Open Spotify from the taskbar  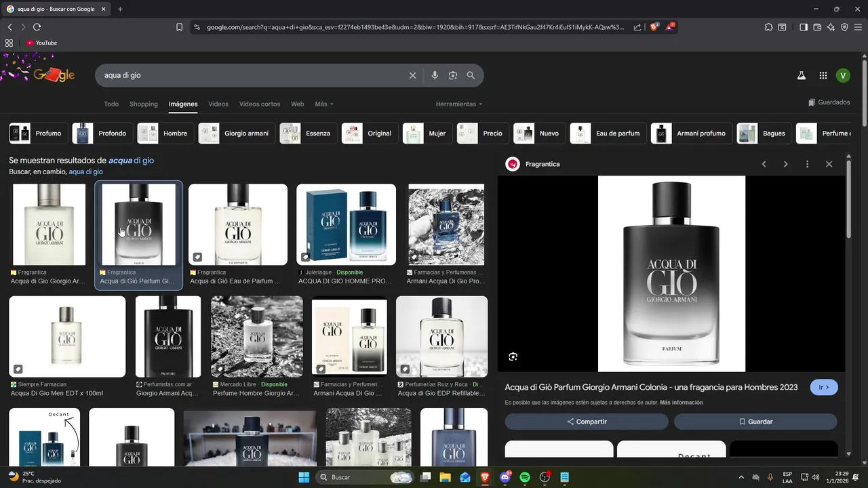click(525, 477)
